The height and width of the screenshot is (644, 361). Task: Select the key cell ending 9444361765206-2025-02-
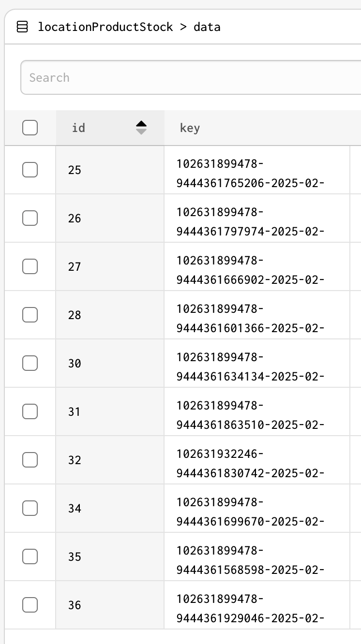click(257, 170)
